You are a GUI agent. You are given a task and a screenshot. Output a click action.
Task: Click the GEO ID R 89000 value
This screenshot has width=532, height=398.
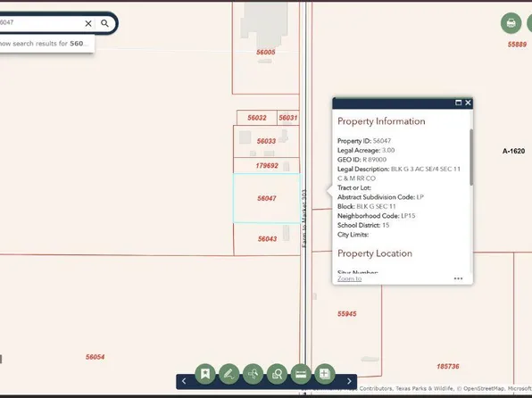point(375,160)
